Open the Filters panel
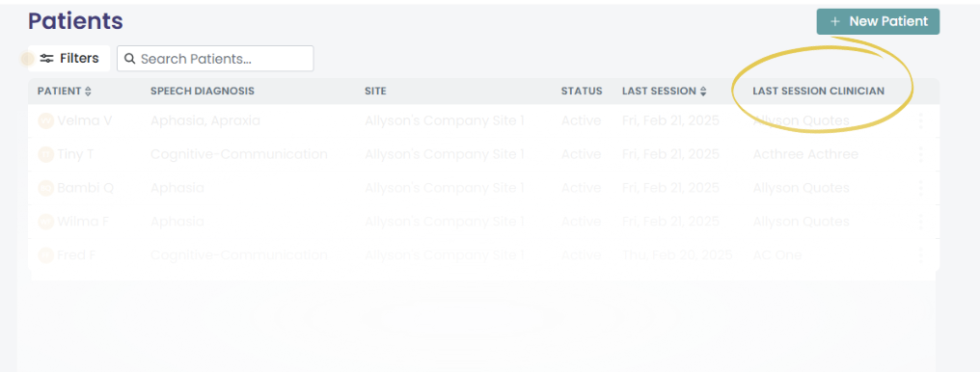This screenshot has width=980, height=372. coord(69,59)
